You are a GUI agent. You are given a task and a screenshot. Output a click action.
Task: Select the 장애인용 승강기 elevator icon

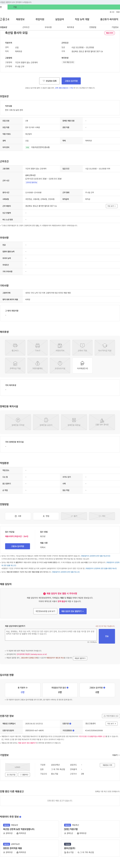[x=46, y=422]
